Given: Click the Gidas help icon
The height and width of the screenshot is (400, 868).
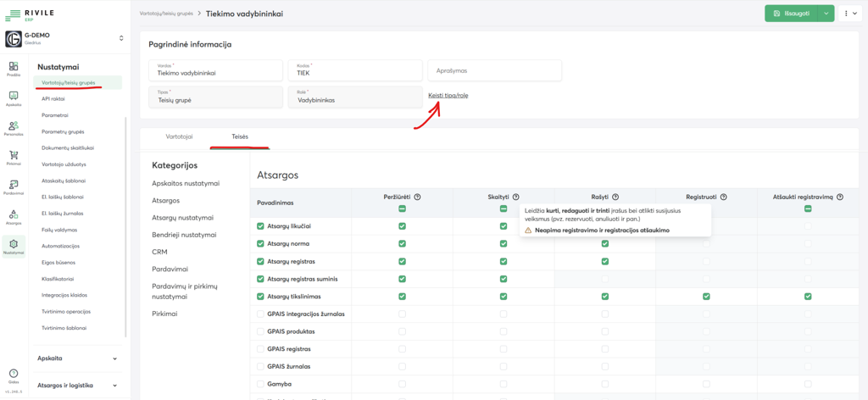Looking at the screenshot, I should [x=14, y=375].
